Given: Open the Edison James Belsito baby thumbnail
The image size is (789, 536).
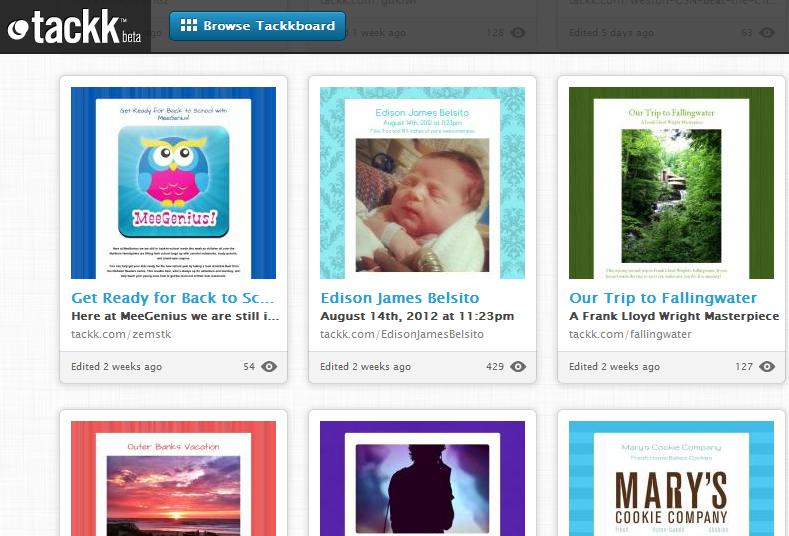Looking at the screenshot, I should 422,183.
